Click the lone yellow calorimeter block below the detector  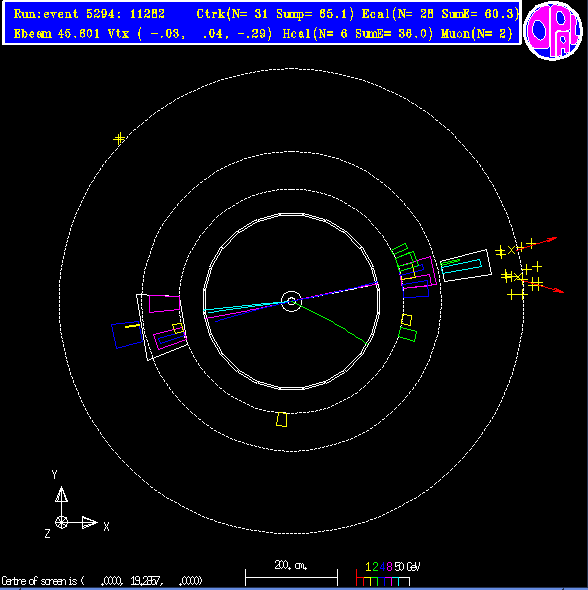pyautogui.click(x=281, y=420)
